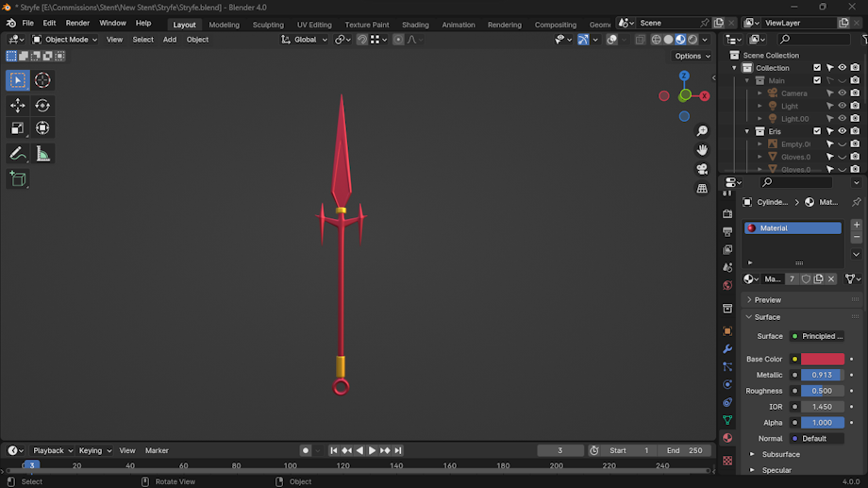This screenshot has width=868, height=488.
Task: Pick the Annotate pencil tool
Action: click(x=18, y=154)
